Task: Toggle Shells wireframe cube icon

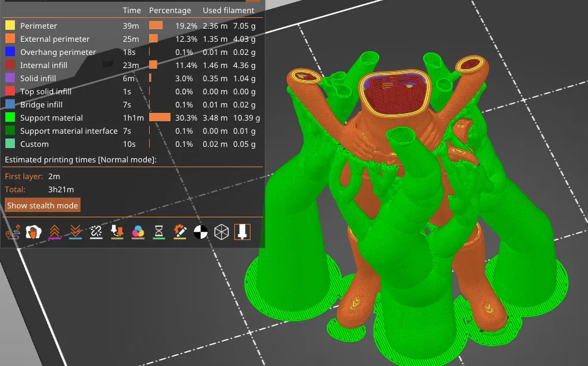Action: (x=222, y=232)
